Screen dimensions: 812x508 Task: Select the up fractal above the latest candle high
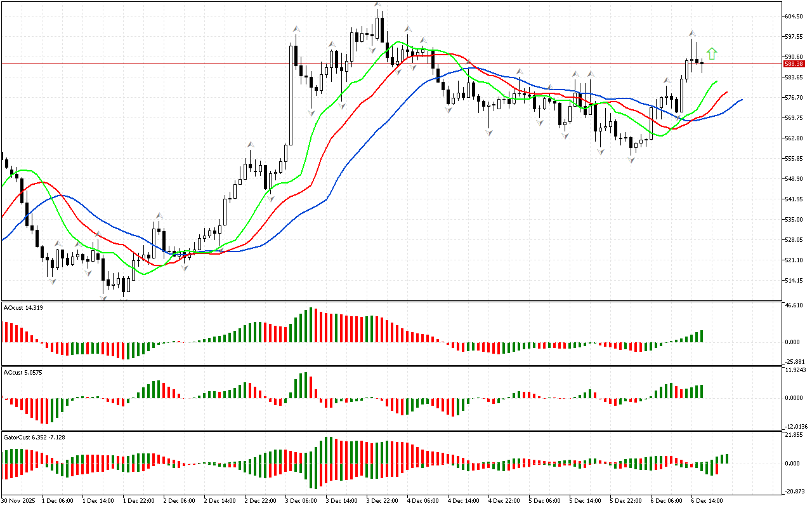(x=692, y=33)
